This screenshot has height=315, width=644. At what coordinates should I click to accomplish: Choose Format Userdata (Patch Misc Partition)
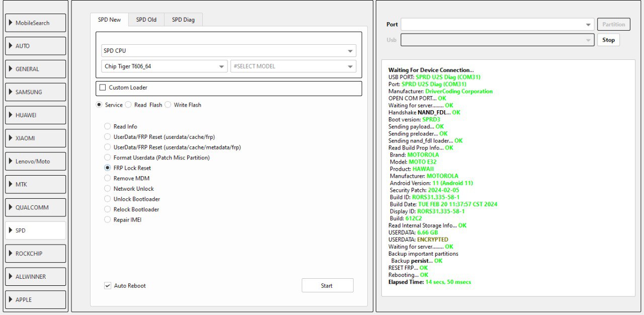point(157,157)
